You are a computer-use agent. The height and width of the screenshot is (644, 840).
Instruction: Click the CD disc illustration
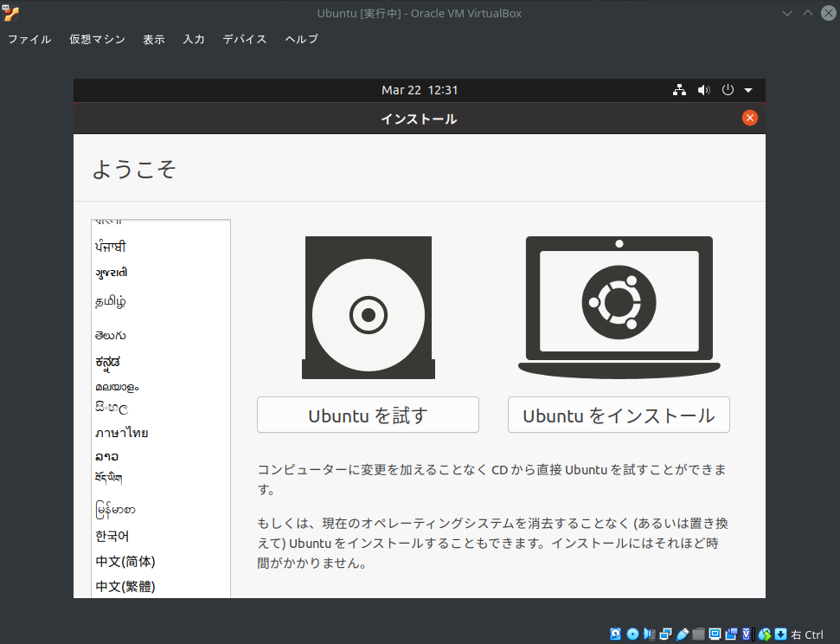coord(369,308)
